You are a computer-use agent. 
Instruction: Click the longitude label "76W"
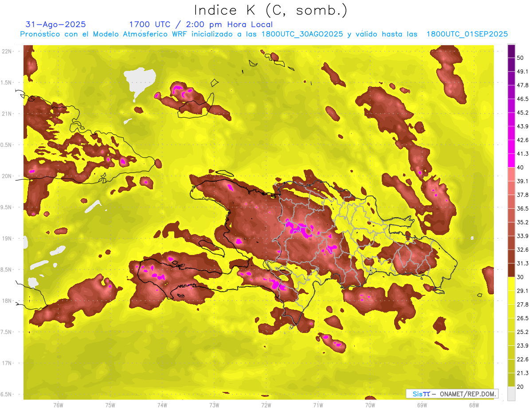(x=58, y=405)
